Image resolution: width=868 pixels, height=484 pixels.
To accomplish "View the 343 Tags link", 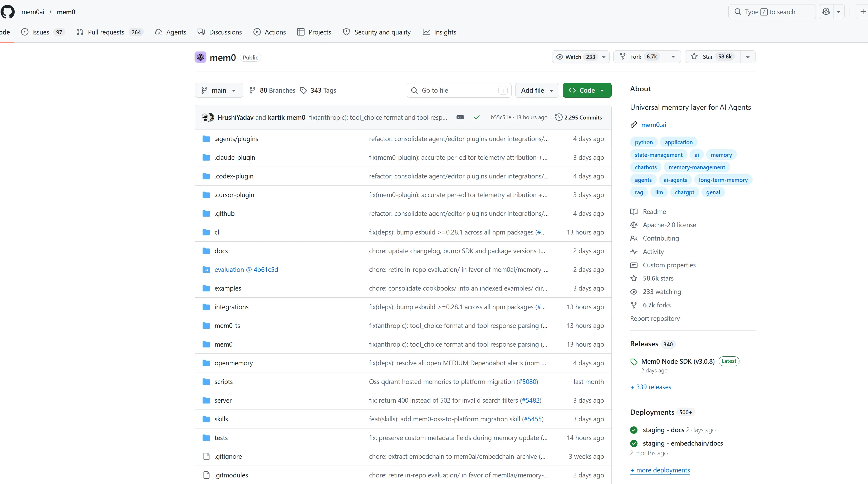I will [318, 90].
